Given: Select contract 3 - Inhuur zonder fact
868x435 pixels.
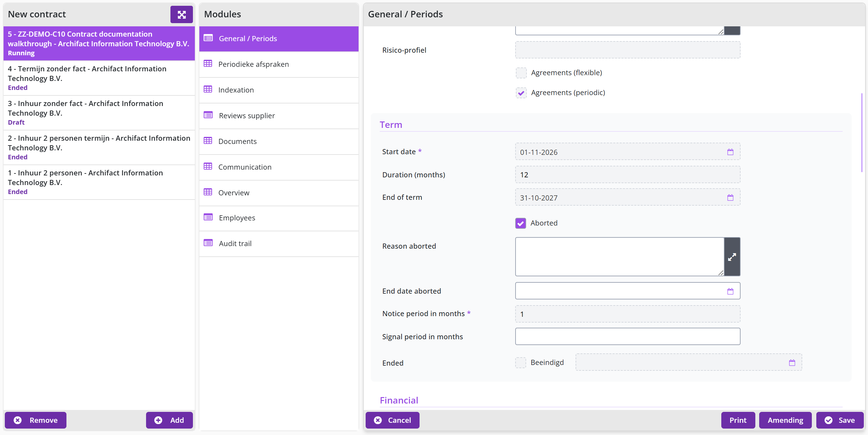Looking at the screenshot, I should coord(99,113).
